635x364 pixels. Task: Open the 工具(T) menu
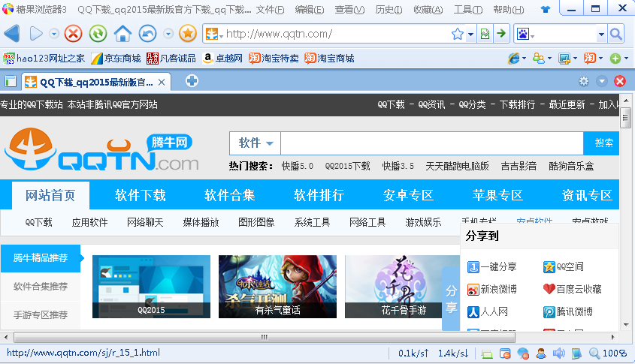[467, 10]
